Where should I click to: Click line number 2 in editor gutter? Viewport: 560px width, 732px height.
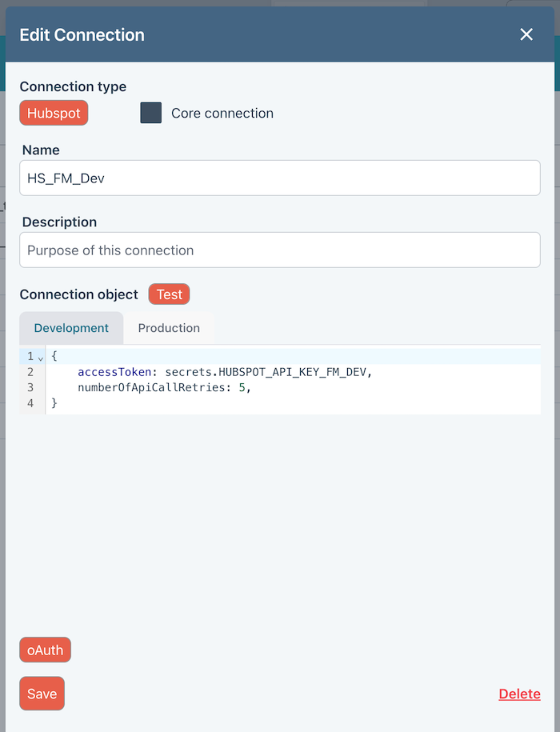tap(30, 372)
